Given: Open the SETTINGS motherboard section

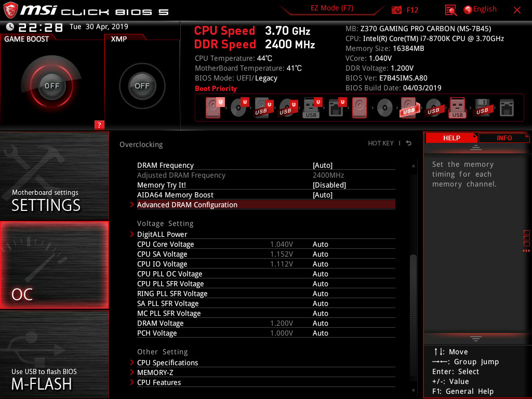Looking at the screenshot, I should (x=54, y=176).
